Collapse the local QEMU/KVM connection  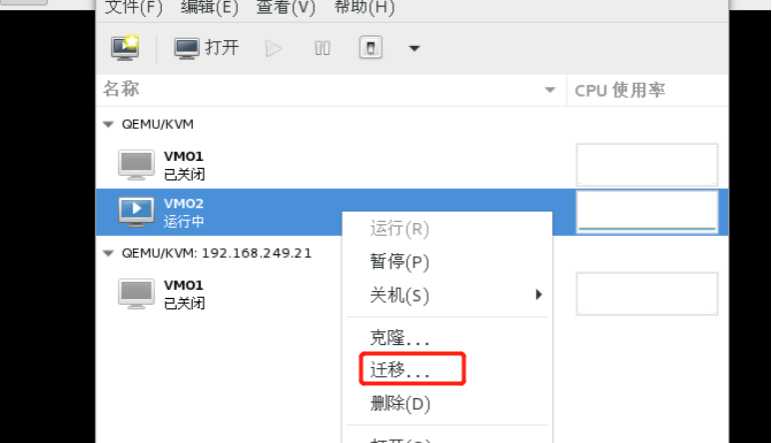(108, 124)
